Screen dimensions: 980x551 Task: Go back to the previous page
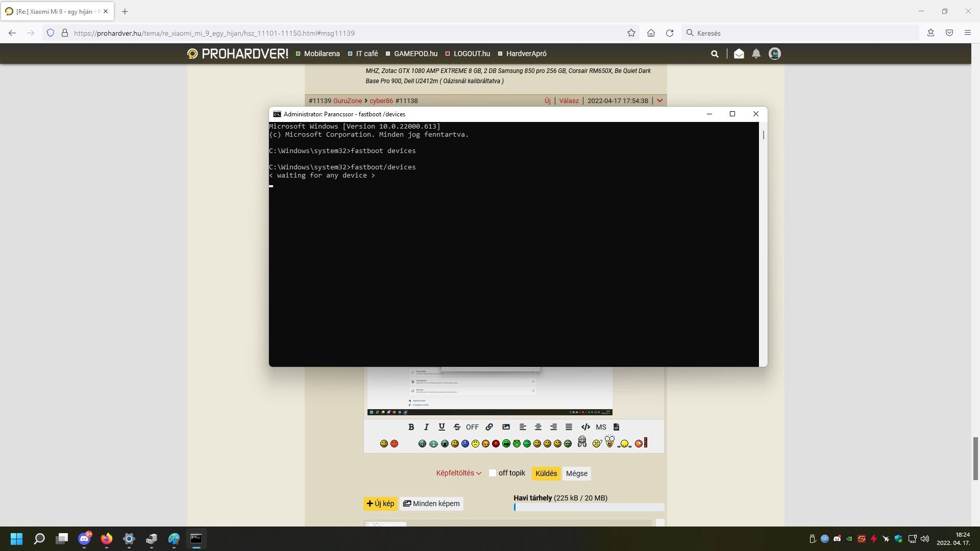tap(12, 33)
